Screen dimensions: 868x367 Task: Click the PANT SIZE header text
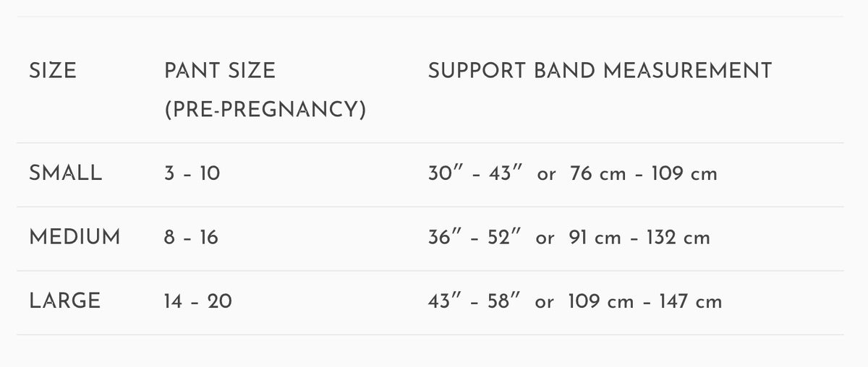pyautogui.click(x=220, y=71)
